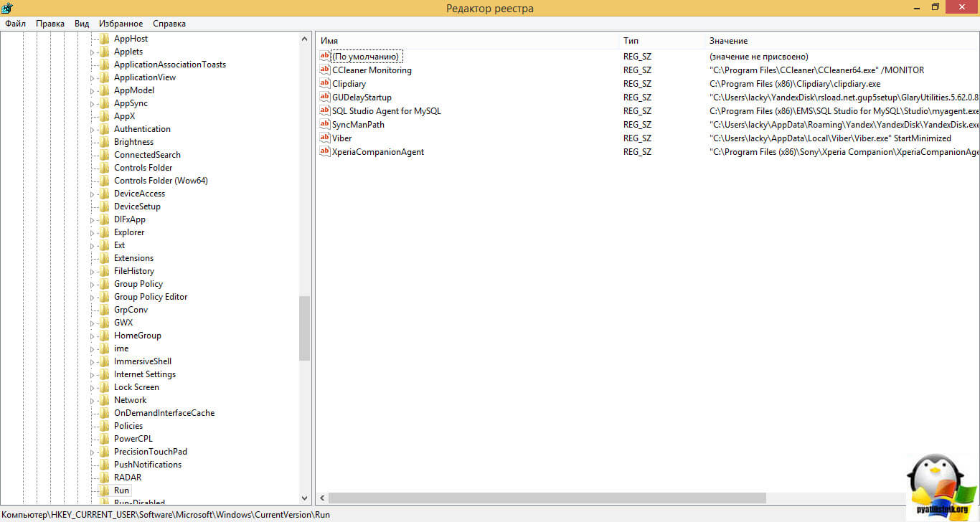Click the Clipdiary string value icon

(x=324, y=84)
